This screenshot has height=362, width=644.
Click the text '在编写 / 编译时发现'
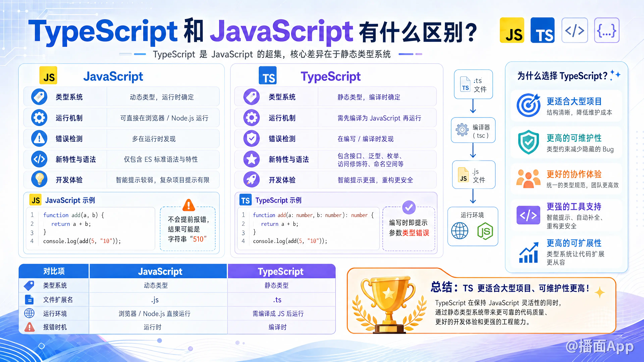(365, 139)
